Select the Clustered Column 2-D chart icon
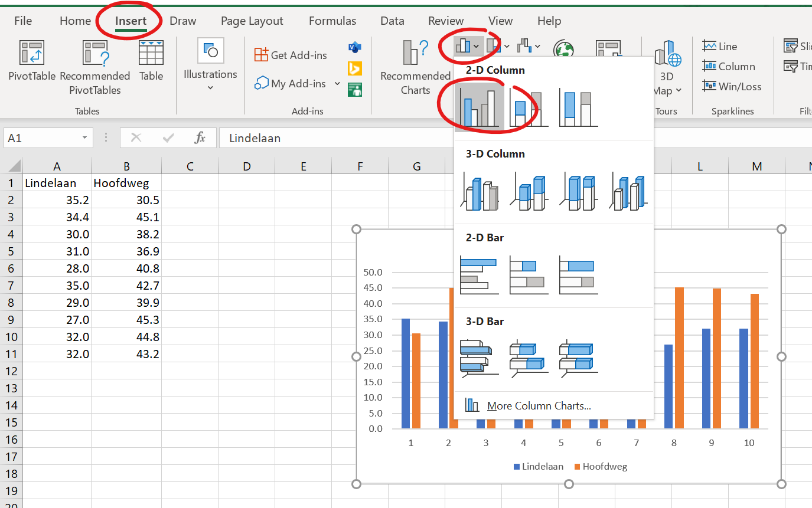This screenshot has height=508, width=812. coord(479,108)
